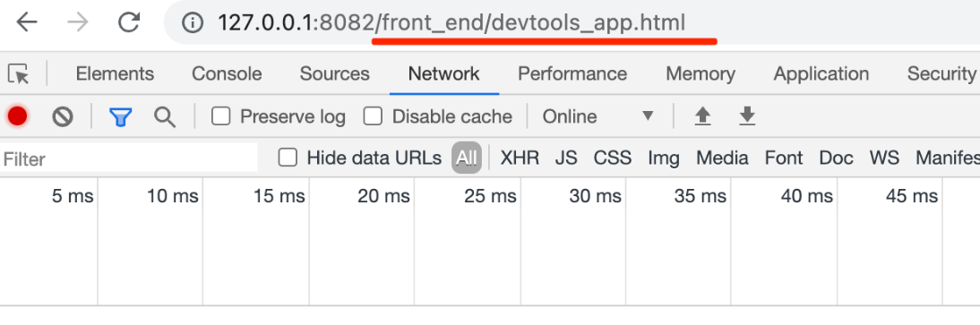Select the All filter type
Screen dimensions: 980x325
tap(466, 158)
